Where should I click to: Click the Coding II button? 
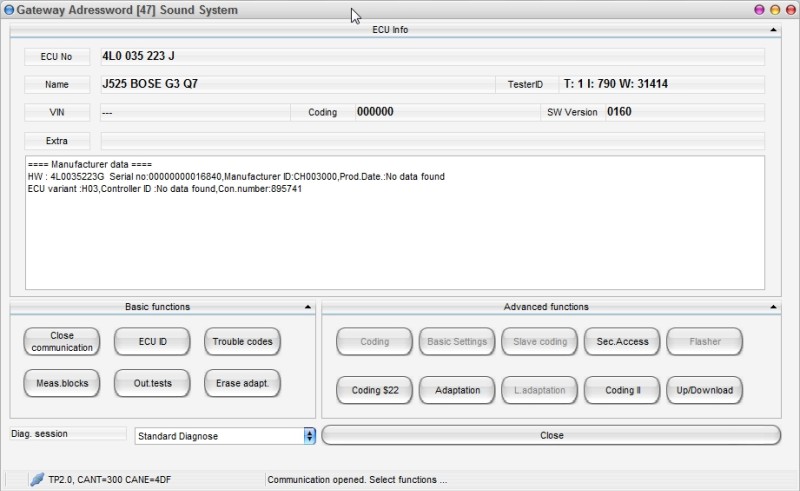click(x=622, y=390)
